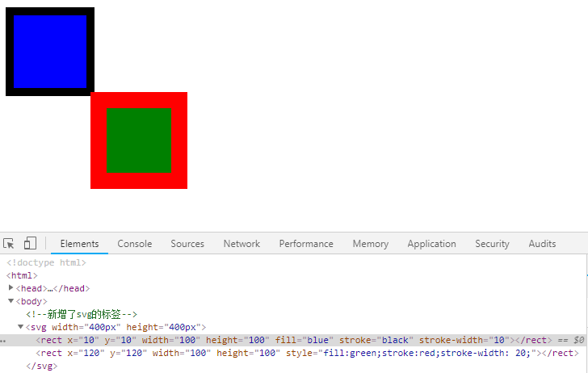The height and width of the screenshot is (373, 588).
Task: Click the body tag text
Action: 31,301
